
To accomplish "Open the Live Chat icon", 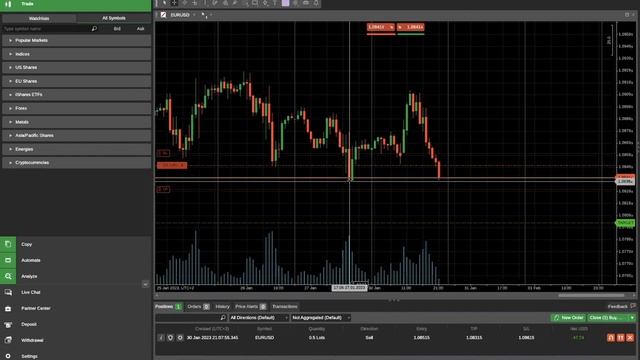I will [8, 292].
